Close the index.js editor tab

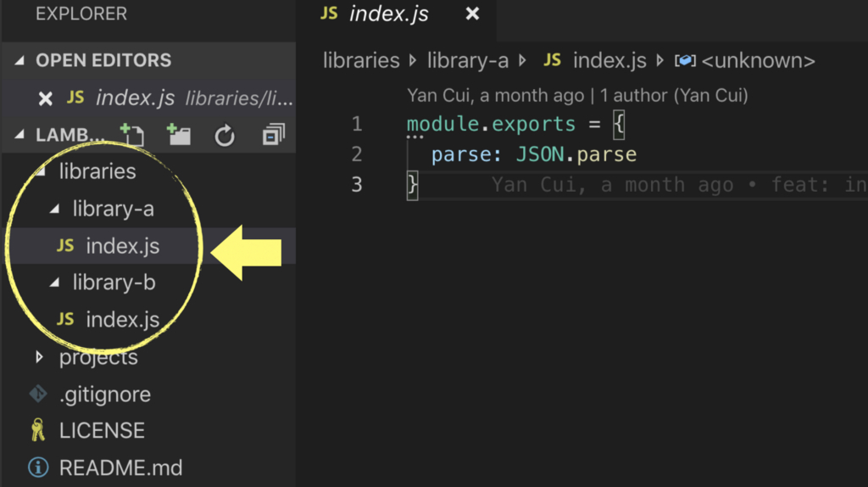(x=473, y=14)
